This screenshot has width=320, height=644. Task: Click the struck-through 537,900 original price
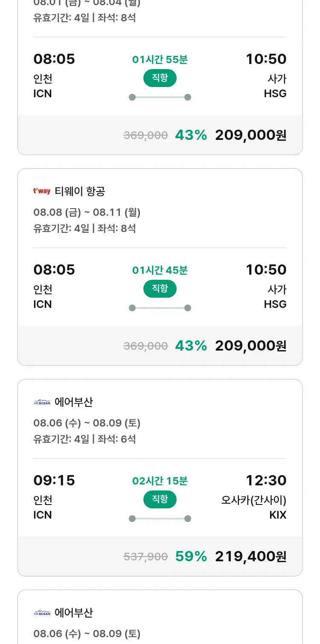coord(145,557)
